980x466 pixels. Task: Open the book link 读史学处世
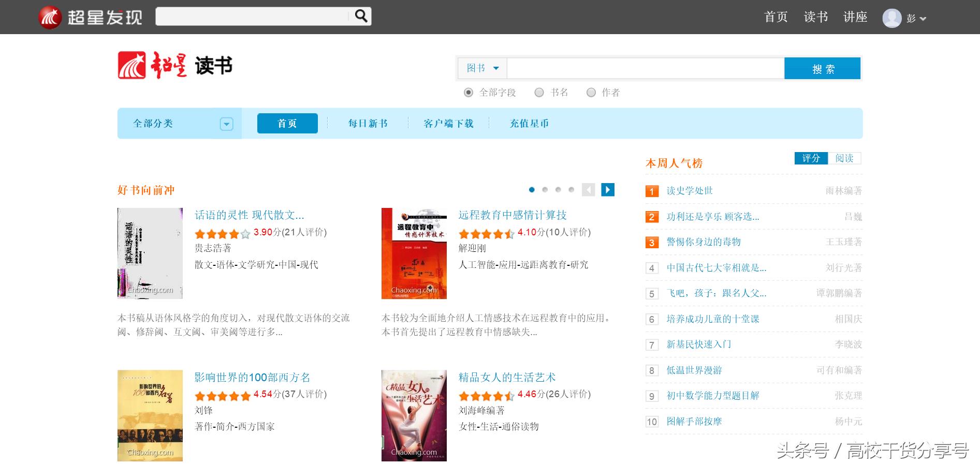click(x=689, y=191)
